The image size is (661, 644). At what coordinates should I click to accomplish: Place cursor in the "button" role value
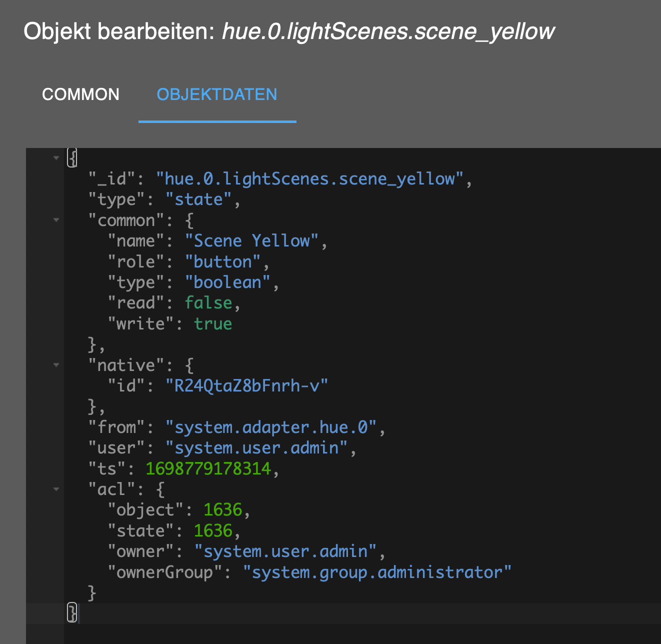[222, 262]
